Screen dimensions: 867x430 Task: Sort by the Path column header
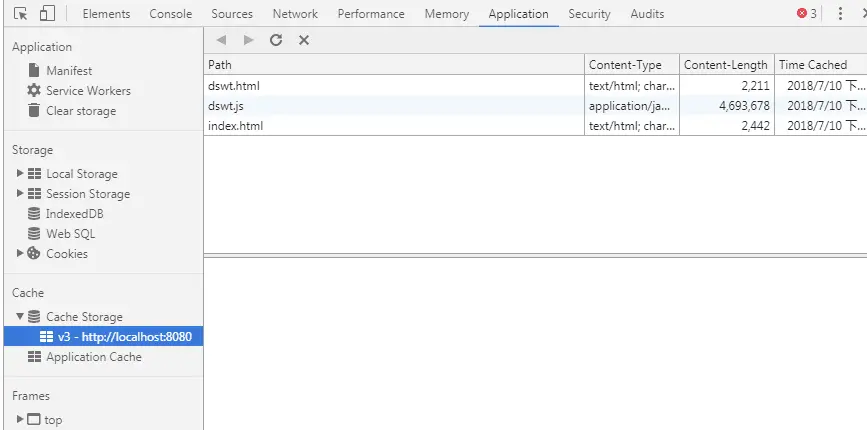394,65
